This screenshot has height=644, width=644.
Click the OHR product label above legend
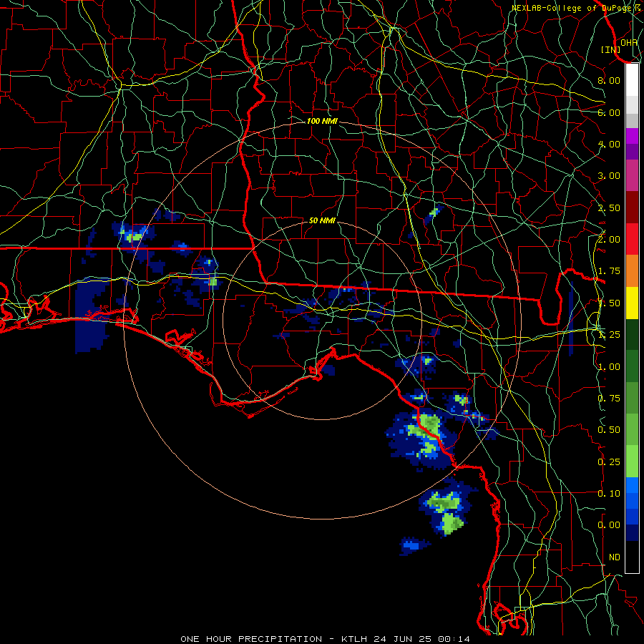pyautogui.click(x=629, y=42)
